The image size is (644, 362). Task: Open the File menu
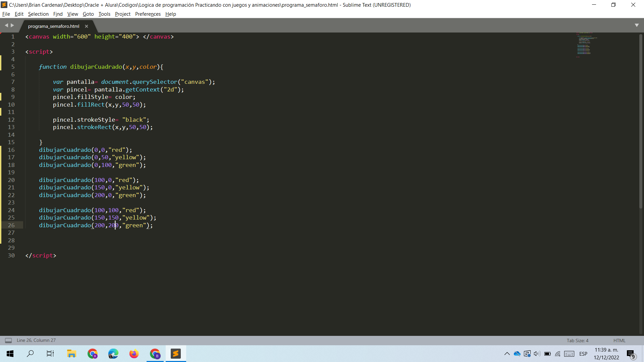[x=6, y=14]
